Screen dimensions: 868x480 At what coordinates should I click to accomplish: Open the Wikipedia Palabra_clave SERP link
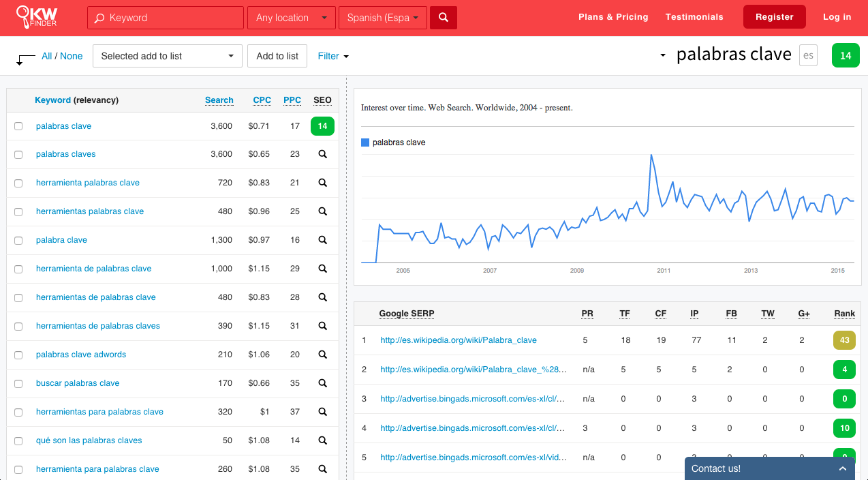459,340
